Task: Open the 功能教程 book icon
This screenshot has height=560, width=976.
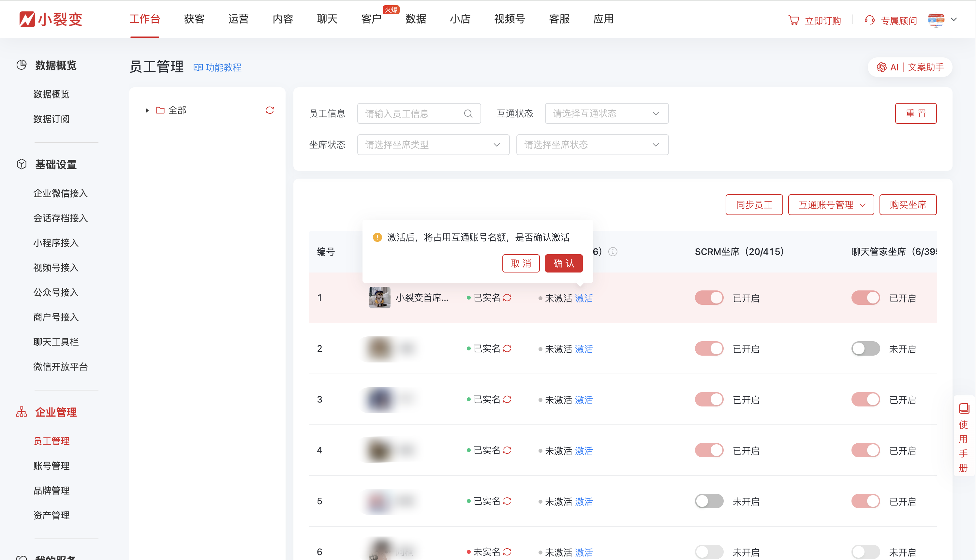Action: (x=198, y=68)
